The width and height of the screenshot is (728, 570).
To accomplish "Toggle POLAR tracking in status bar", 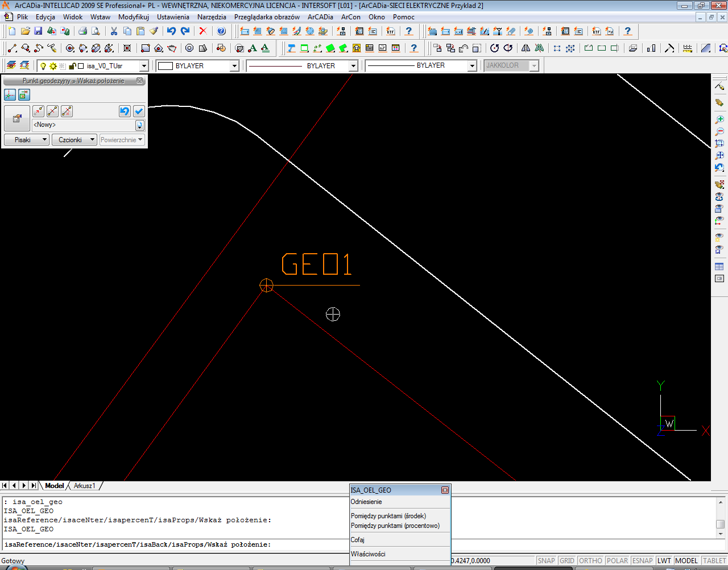I will (617, 561).
